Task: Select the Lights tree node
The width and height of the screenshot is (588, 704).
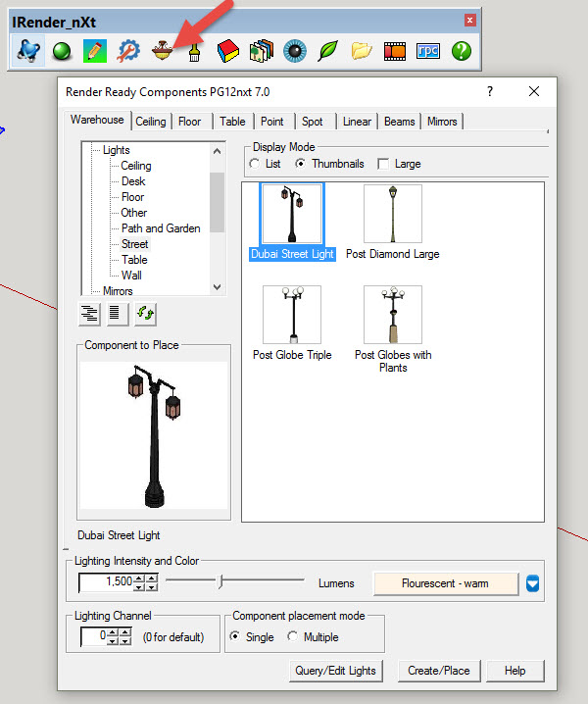Action: click(117, 150)
